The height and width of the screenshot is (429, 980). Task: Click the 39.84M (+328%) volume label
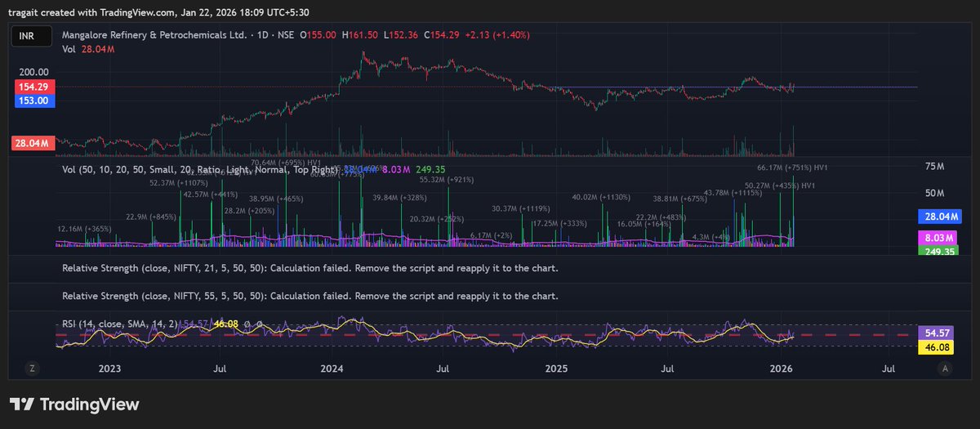[399, 199]
